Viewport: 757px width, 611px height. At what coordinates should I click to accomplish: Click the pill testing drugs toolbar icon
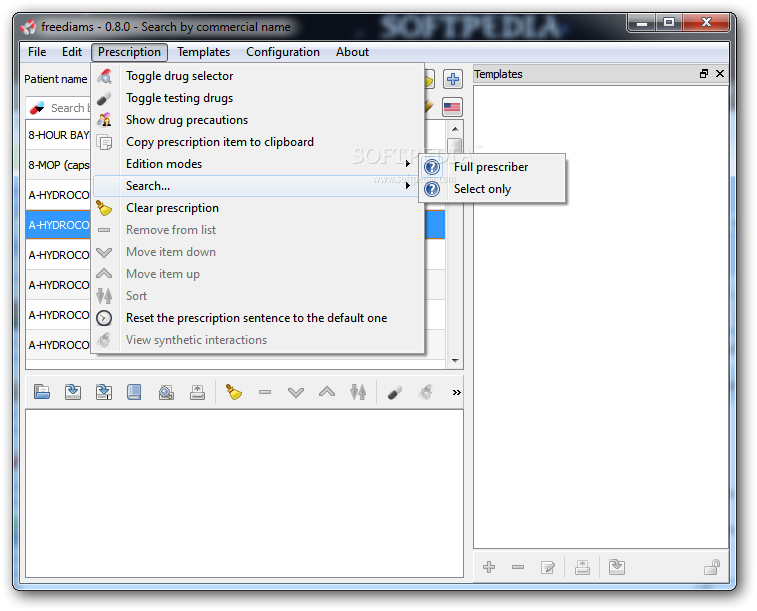394,393
